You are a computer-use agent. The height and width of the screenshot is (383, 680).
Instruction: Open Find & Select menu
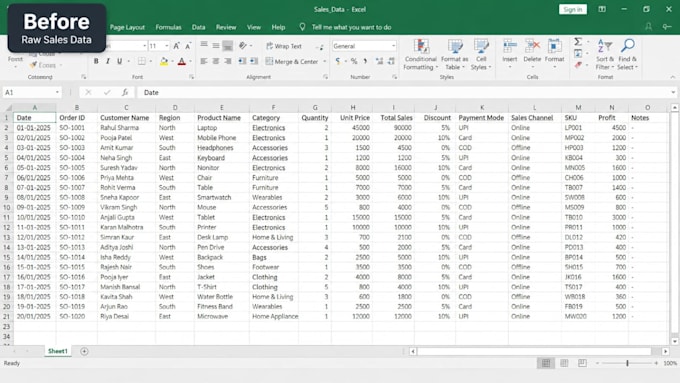(x=628, y=54)
